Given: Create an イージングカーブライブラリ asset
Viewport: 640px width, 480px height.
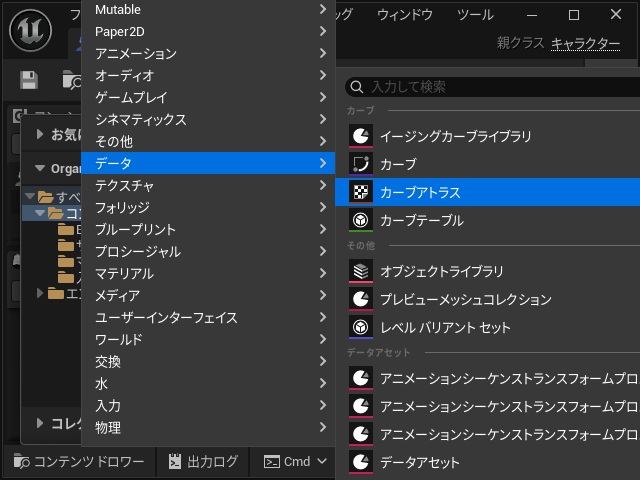Looking at the screenshot, I should pyautogui.click(x=488, y=136).
